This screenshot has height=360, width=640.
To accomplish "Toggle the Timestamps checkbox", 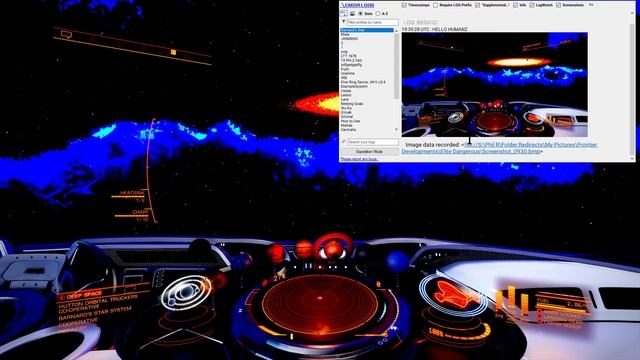I will pos(404,5).
